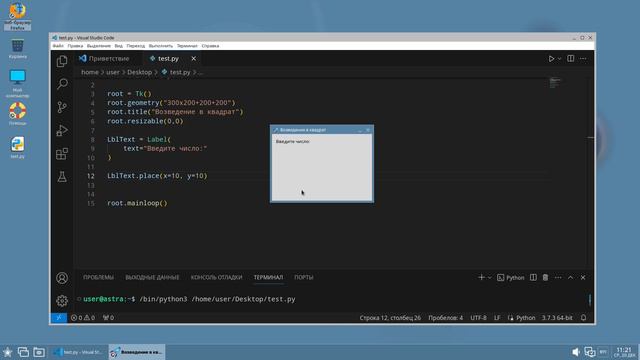Open test.py desktop icon

coord(18,147)
